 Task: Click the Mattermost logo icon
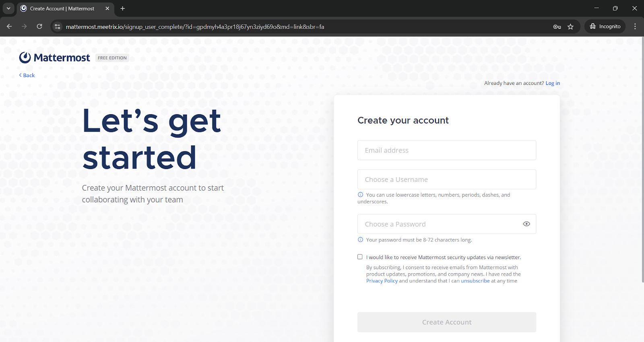click(x=25, y=57)
